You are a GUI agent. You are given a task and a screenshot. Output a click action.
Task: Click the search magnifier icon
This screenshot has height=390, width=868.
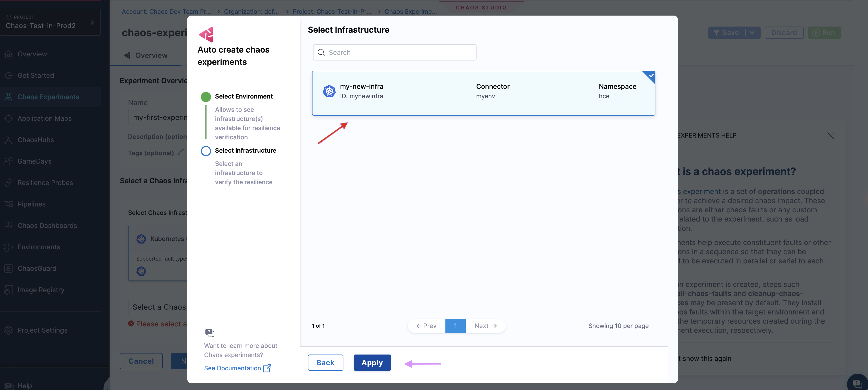pos(321,53)
